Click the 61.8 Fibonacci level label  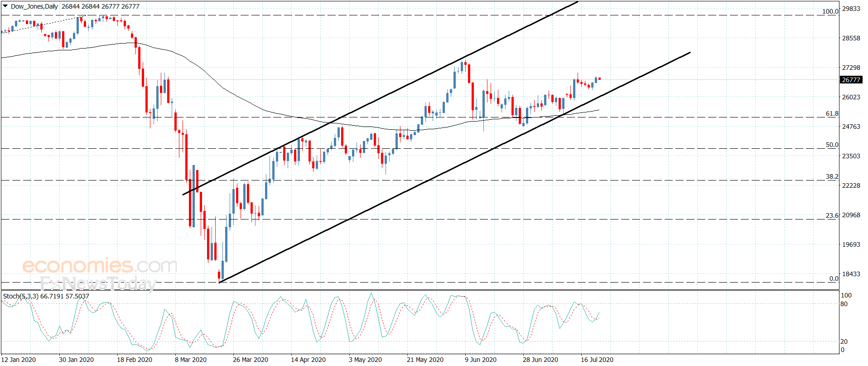832,113
